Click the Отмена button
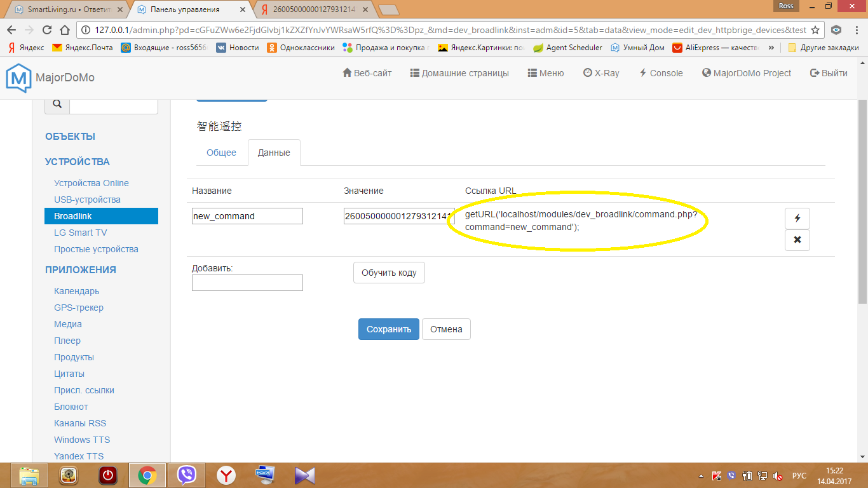868x488 pixels. point(446,329)
